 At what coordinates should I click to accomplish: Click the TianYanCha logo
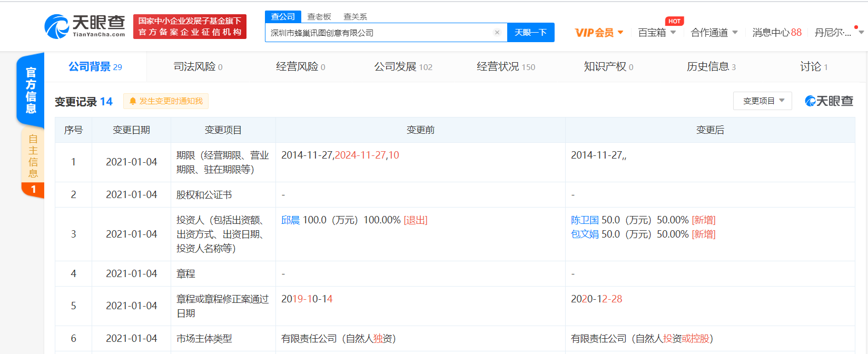[x=85, y=26]
